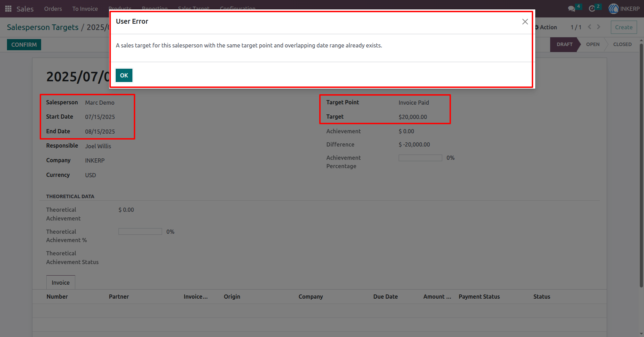
Task: Click the Marc Demo salesperson value
Action: click(100, 103)
